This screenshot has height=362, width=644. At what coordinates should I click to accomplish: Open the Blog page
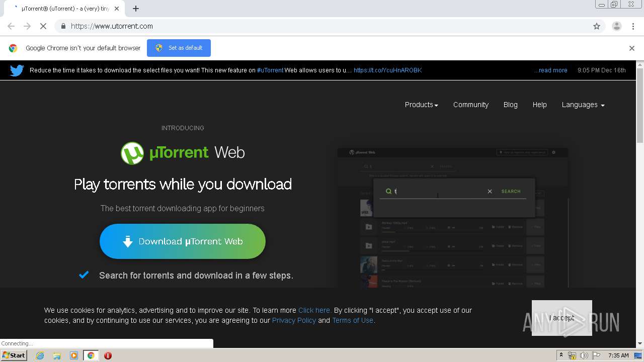pos(511,105)
